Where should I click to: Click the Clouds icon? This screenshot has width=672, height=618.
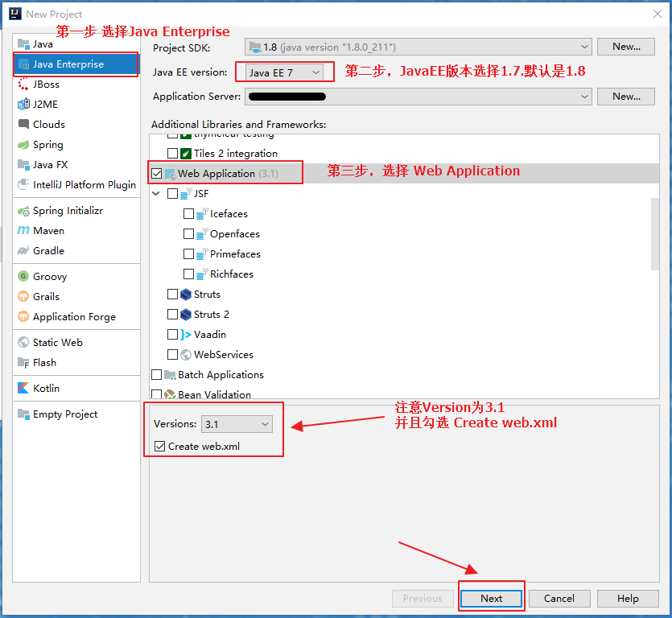[x=23, y=124]
